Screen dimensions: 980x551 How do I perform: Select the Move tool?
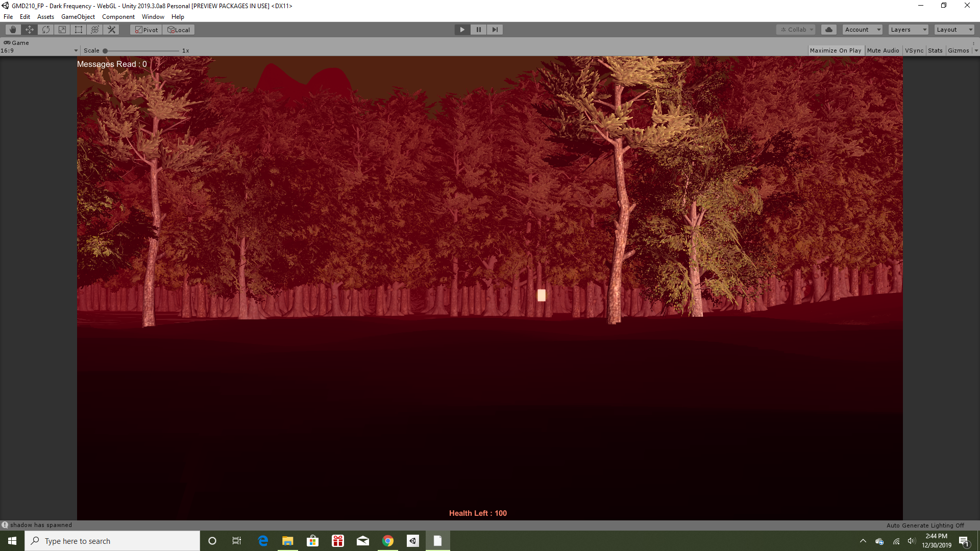[x=29, y=30]
